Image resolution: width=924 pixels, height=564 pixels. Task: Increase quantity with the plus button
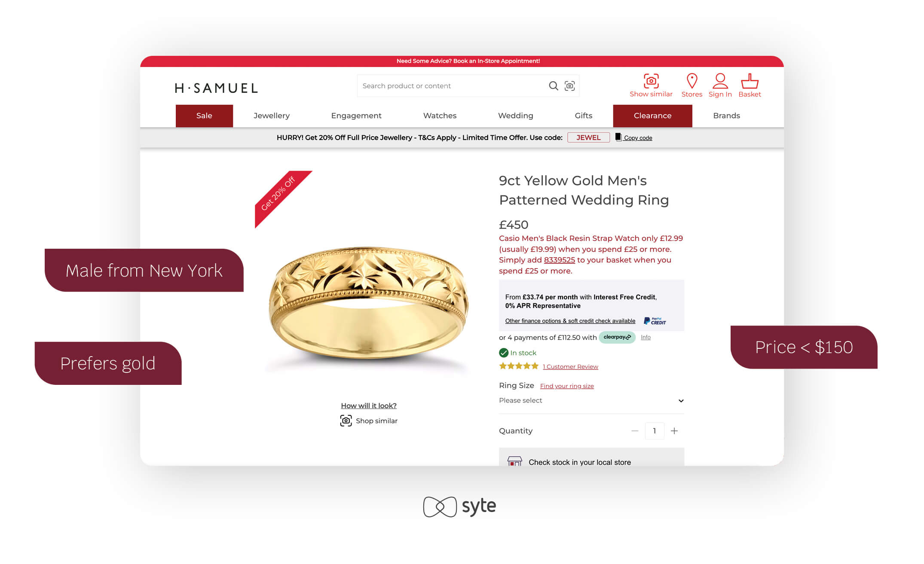pos(674,431)
